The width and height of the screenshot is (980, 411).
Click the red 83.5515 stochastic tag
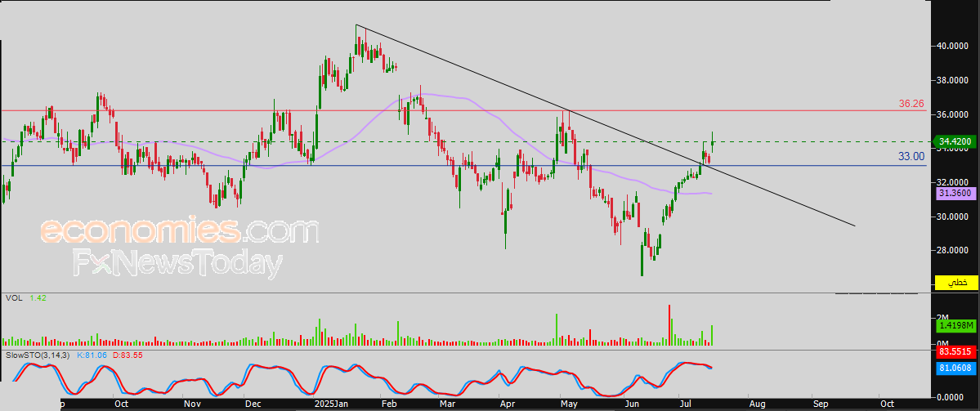955,354
